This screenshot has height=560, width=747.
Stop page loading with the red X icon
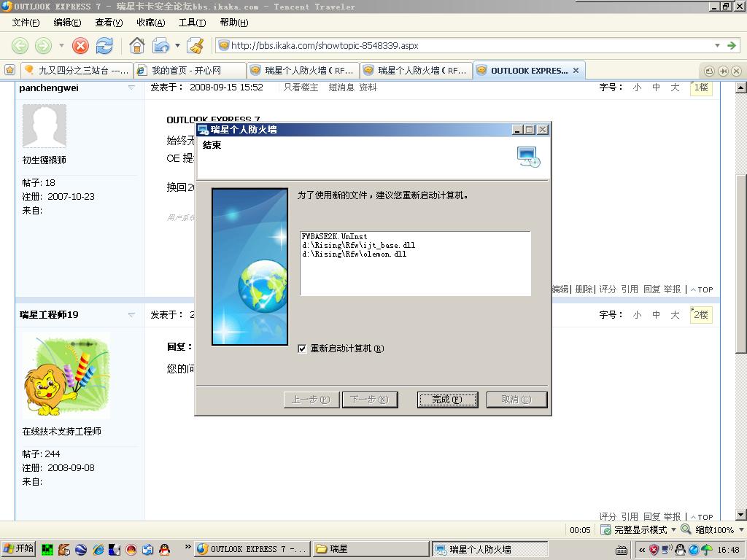tap(80, 46)
